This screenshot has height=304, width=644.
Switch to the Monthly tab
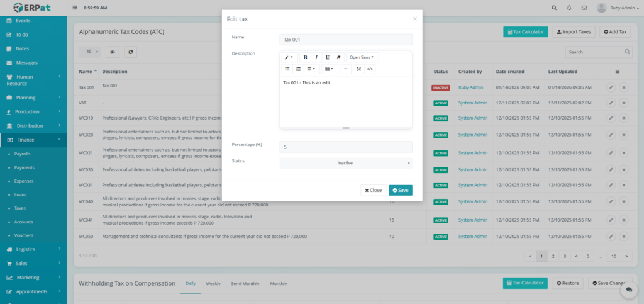click(279, 284)
